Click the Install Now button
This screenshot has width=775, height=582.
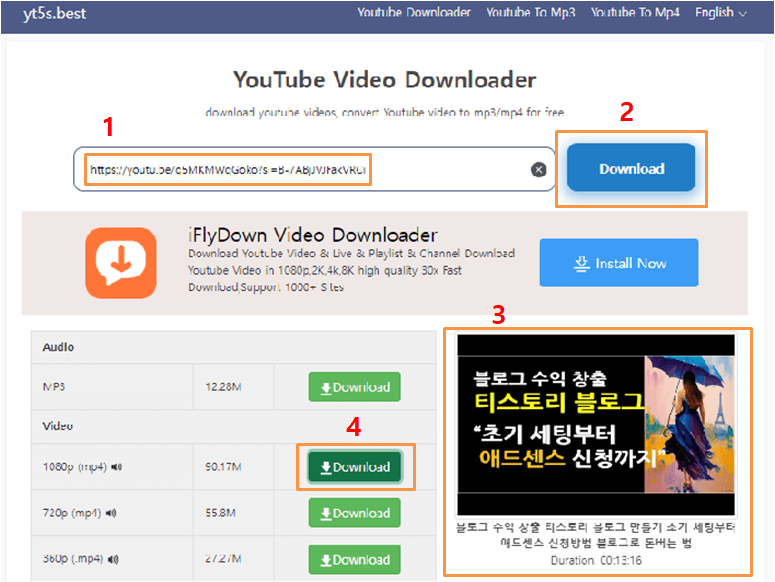tap(619, 263)
